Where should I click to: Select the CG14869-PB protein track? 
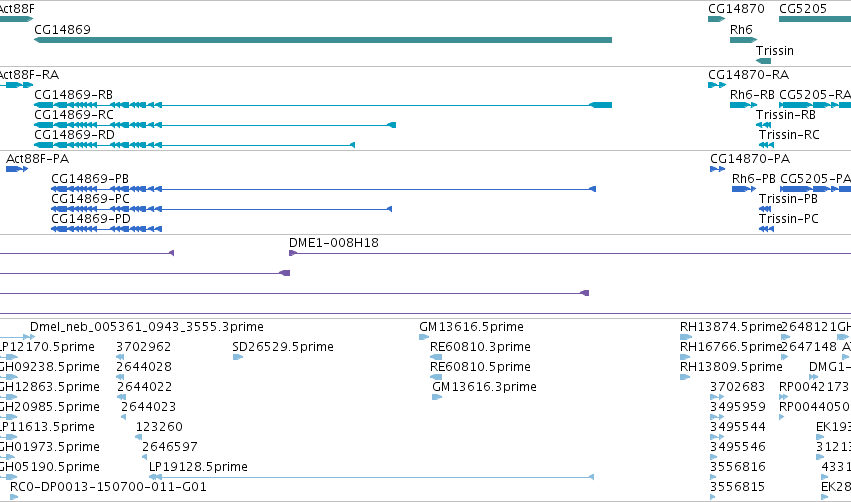click(x=323, y=189)
